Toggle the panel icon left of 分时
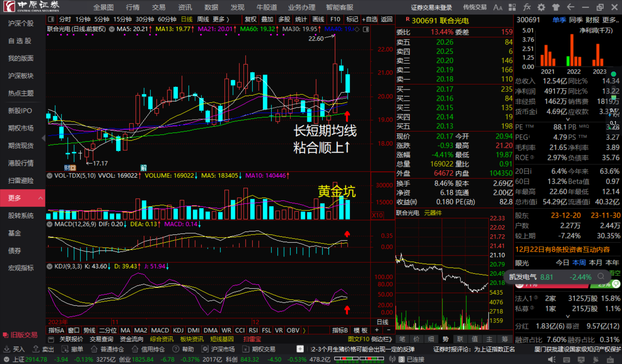This screenshot has width=622, height=364. pos(51,19)
